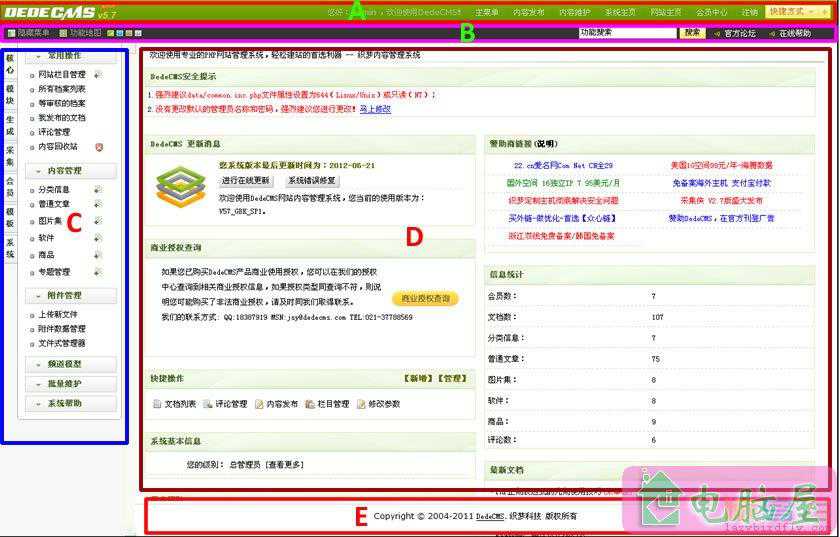840x537 pixels.
Task: Open 网站主页 in top navigation
Action: (x=666, y=12)
